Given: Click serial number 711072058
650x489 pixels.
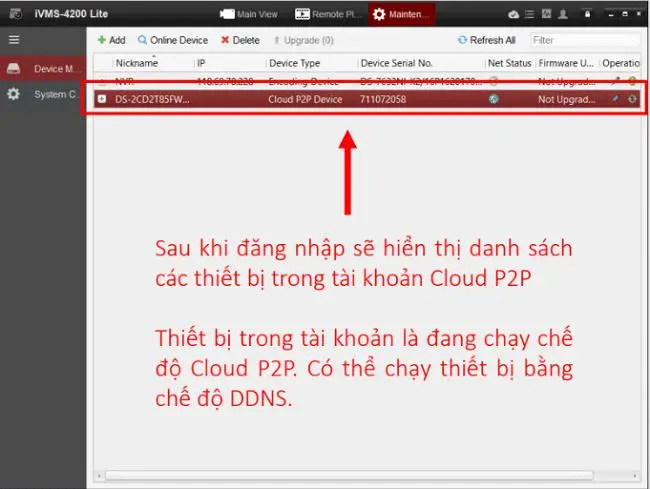Looking at the screenshot, I should tap(383, 99).
